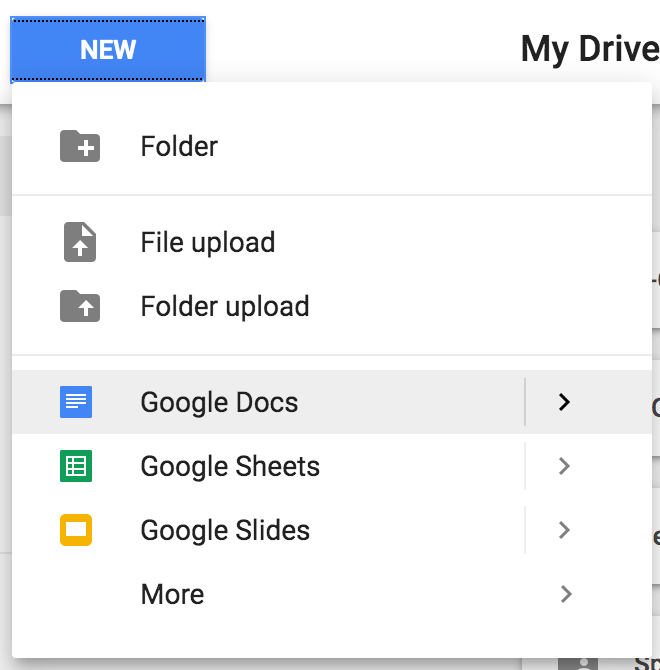
Task: Select the new folder plus icon
Action: coord(80,146)
